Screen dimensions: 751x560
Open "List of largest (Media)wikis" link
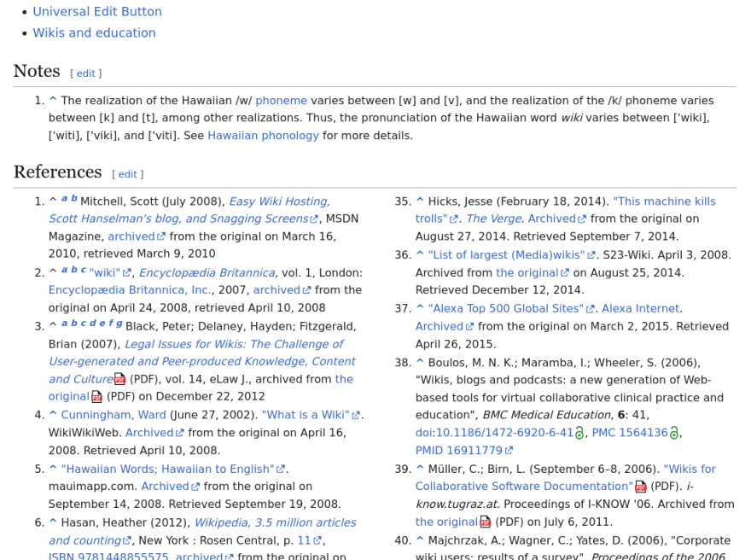[x=511, y=255]
